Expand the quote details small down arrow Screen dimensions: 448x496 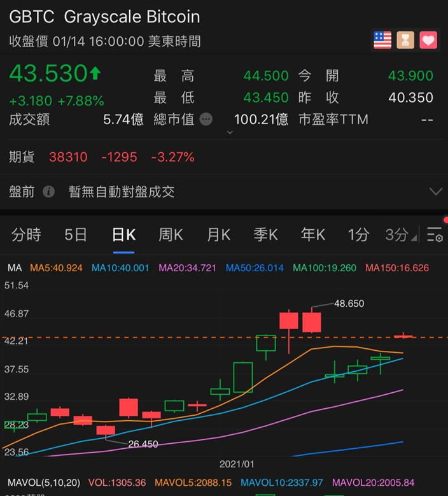[x=230, y=132]
